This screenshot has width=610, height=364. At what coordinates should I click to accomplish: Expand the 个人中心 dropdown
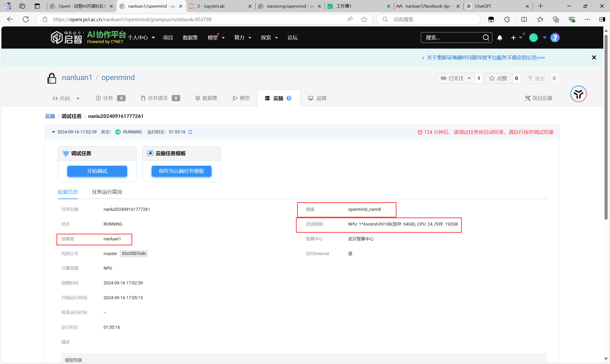pos(142,38)
